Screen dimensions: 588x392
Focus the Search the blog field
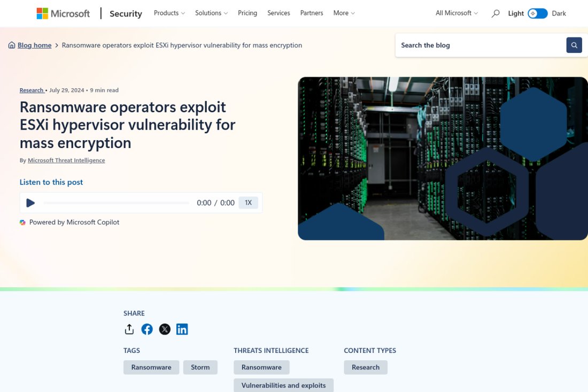pyautogui.click(x=481, y=45)
